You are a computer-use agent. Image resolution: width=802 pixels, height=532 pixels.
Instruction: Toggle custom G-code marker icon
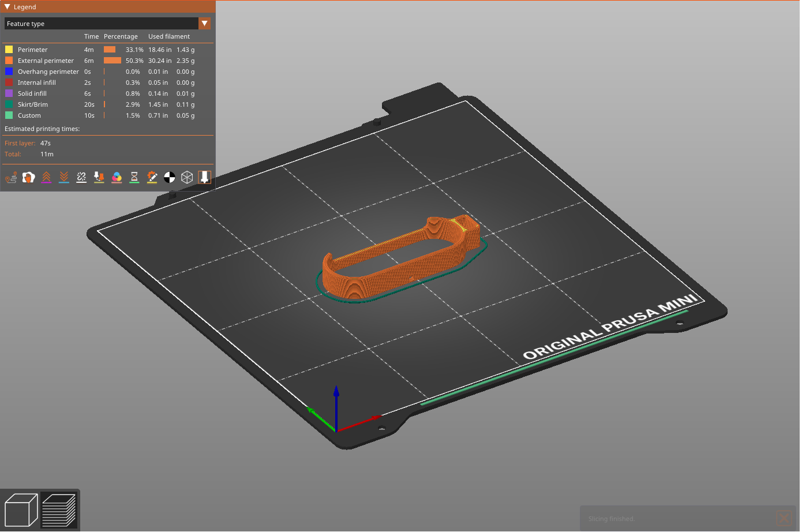(x=152, y=178)
